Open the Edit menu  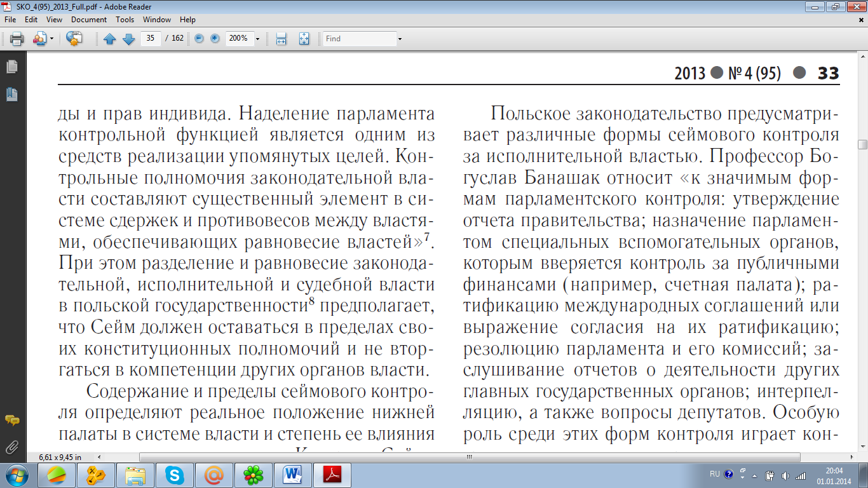31,20
